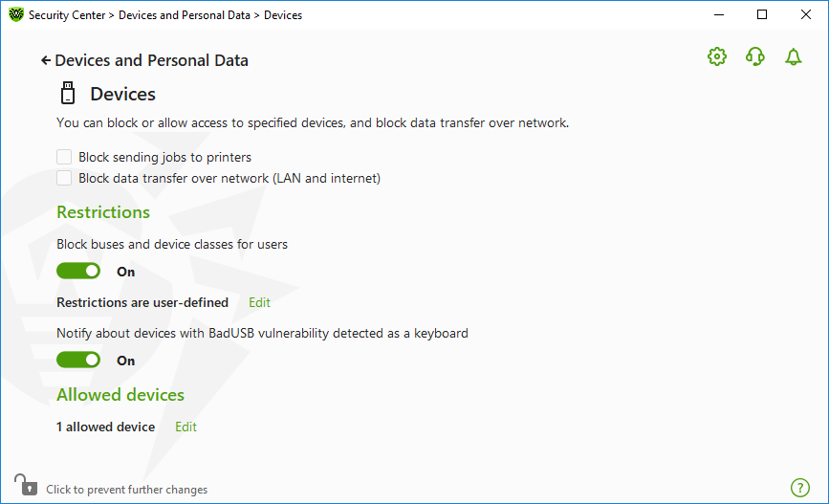Turn off Block buses and device classes toggle
This screenshot has height=504, width=829.
[78, 272]
